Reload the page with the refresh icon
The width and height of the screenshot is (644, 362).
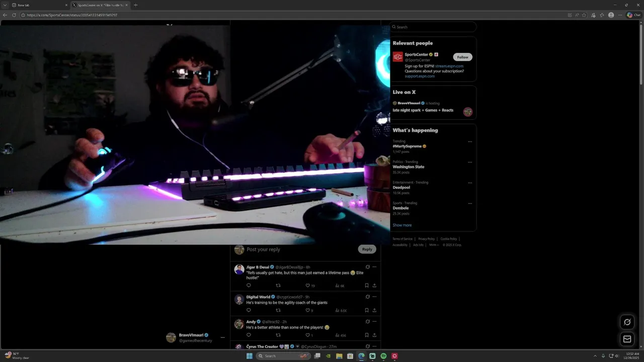point(14,15)
